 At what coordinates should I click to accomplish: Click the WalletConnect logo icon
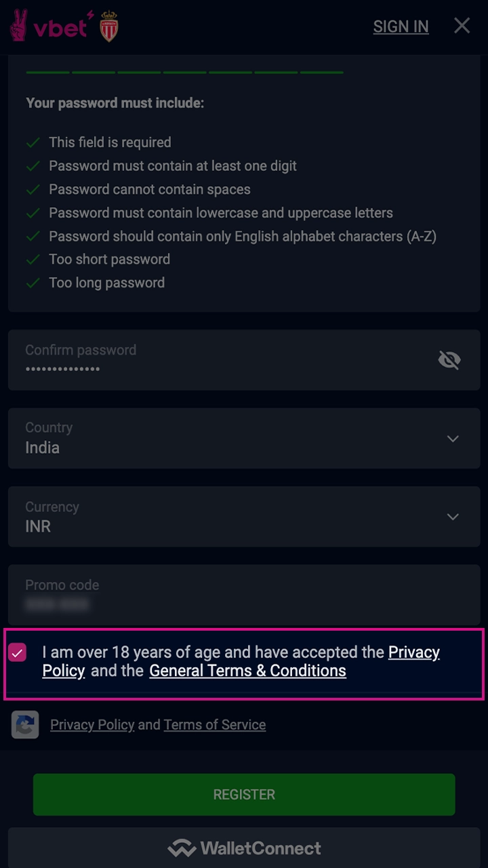point(182,848)
